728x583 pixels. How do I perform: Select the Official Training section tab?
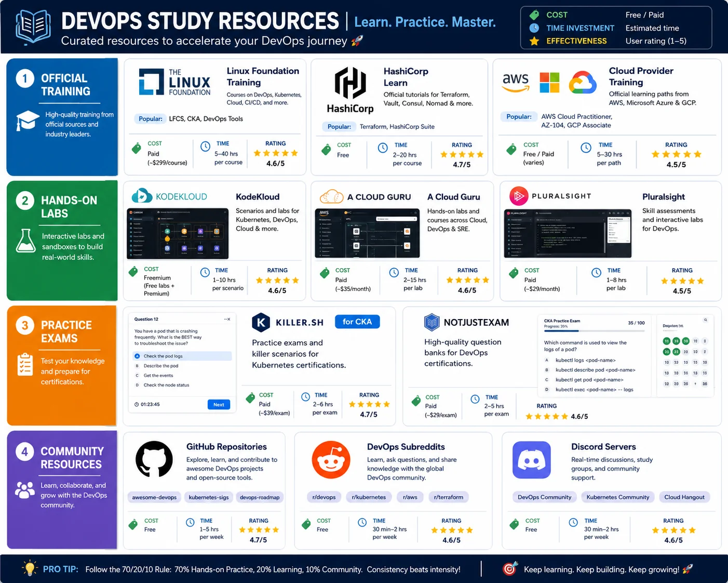tap(62, 117)
